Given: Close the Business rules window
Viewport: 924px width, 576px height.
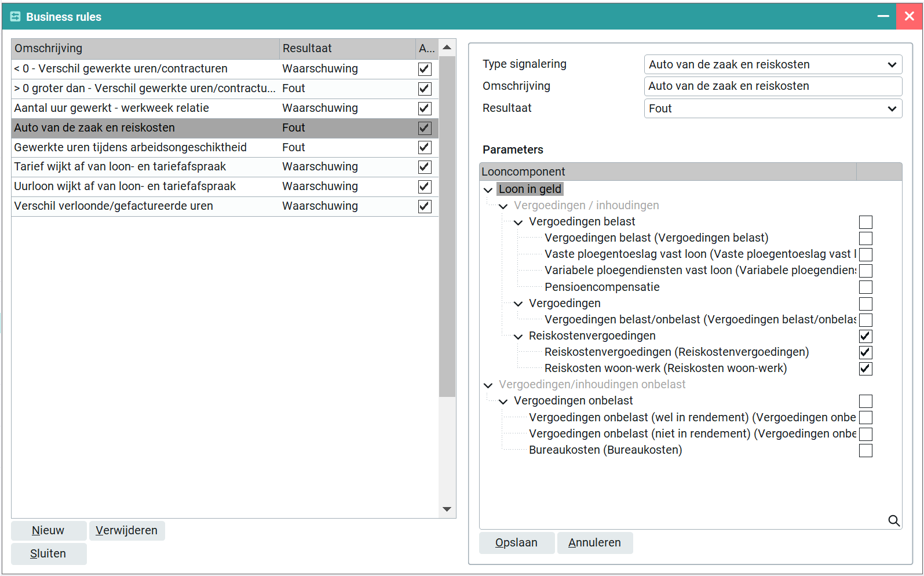Looking at the screenshot, I should [909, 17].
